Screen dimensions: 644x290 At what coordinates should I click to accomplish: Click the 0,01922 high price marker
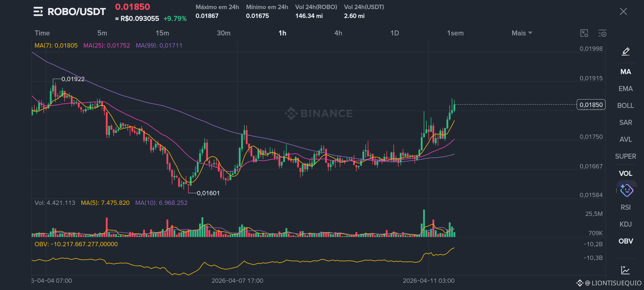click(73, 79)
